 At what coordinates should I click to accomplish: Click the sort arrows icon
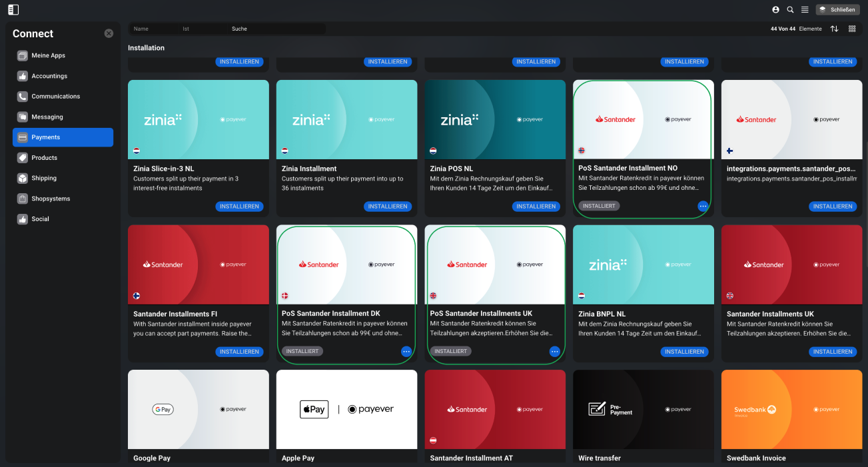point(835,29)
